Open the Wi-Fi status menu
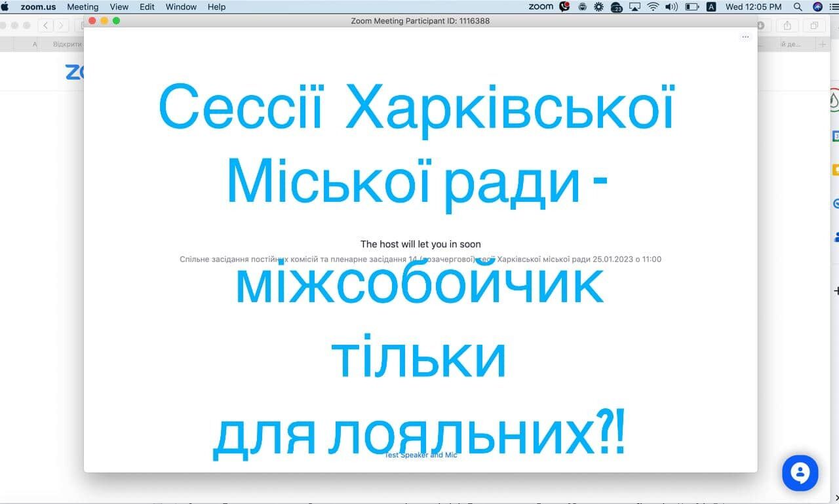839x504 pixels. pos(653,7)
